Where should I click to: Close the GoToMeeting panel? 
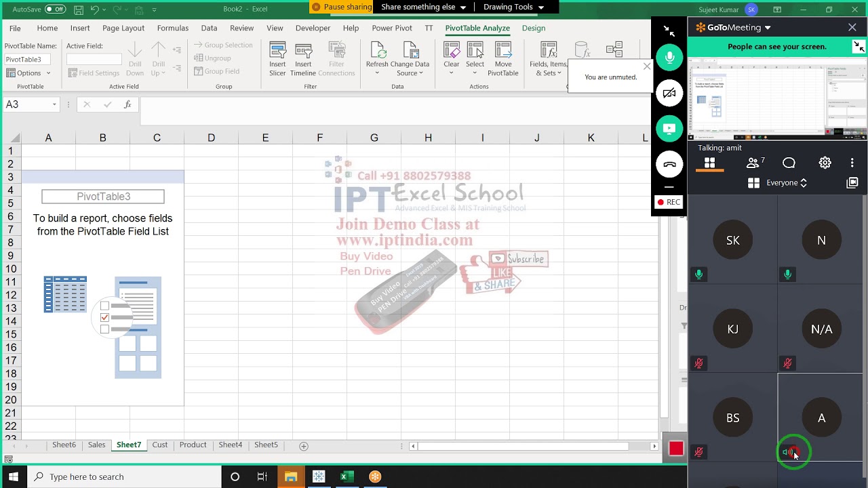click(x=852, y=28)
